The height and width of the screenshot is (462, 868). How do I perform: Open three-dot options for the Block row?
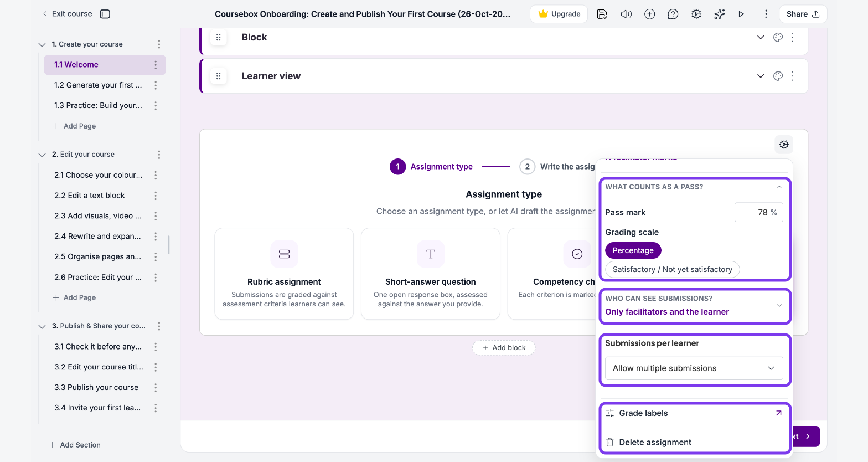point(792,37)
